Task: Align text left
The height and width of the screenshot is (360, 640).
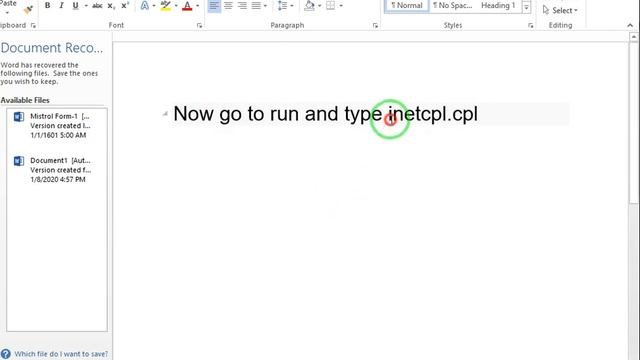Action: coord(214,6)
